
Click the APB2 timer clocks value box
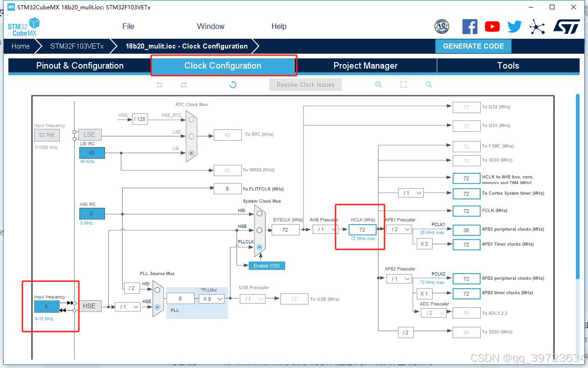tap(466, 293)
